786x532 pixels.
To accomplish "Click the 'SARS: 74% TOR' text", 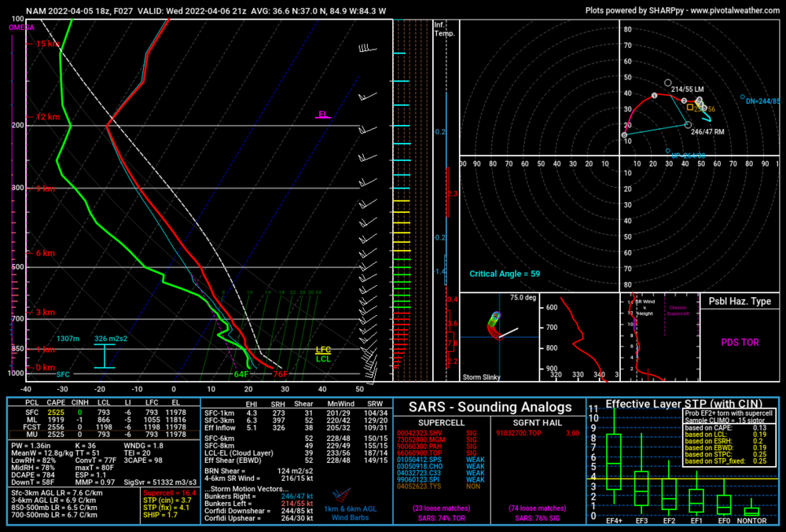I will pyautogui.click(x=442, y=518).
